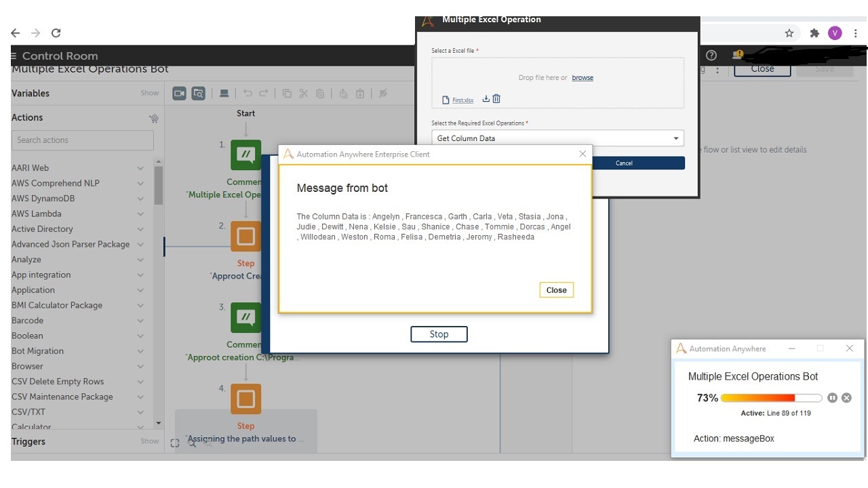Open the browser three-dot menu
868x488 pixels.
(x=856, y=33)
